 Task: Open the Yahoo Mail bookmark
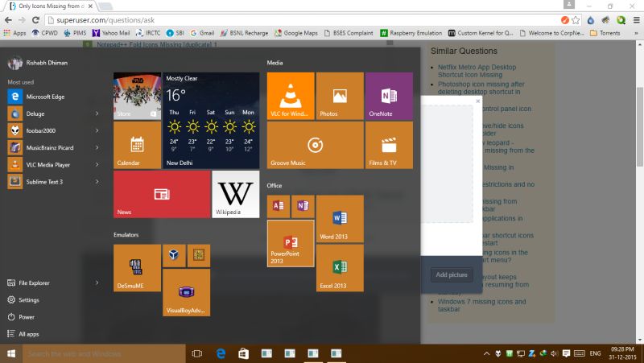tap(111, 33)
